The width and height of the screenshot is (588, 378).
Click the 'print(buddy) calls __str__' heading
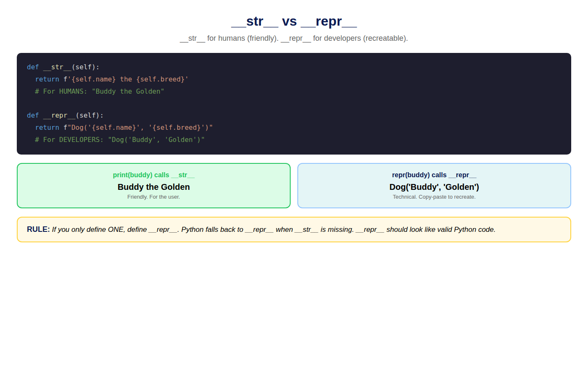tap(154, 175)
